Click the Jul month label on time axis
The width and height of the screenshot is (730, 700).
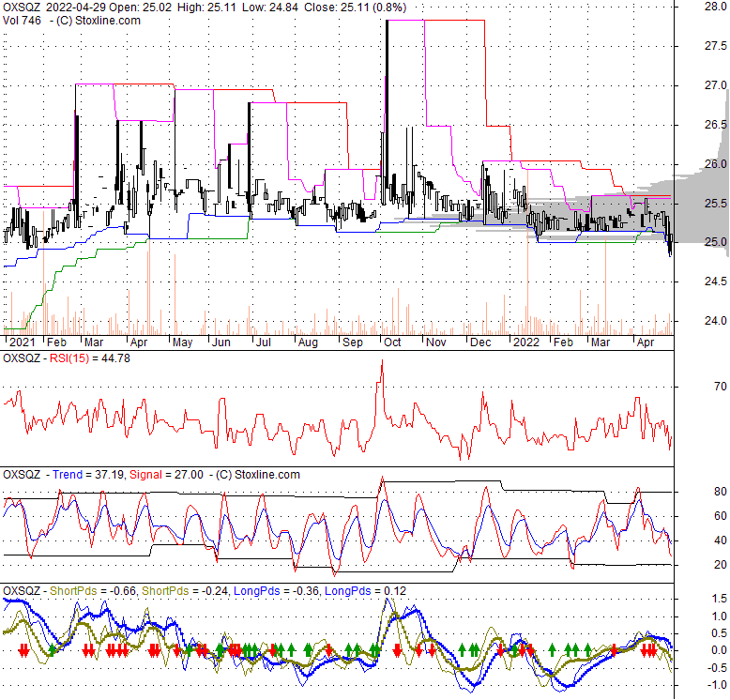264,342
